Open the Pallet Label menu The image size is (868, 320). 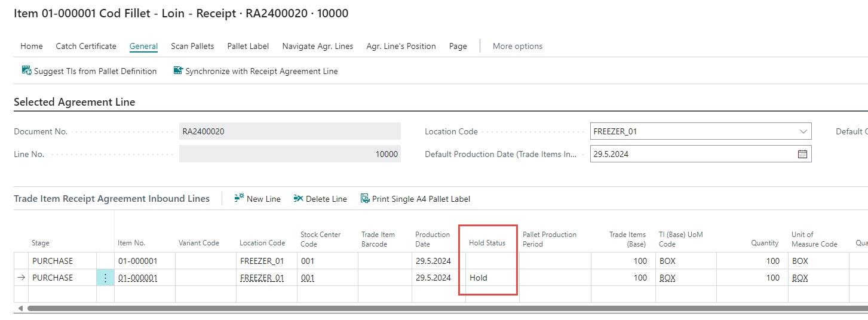coord(248,46)
